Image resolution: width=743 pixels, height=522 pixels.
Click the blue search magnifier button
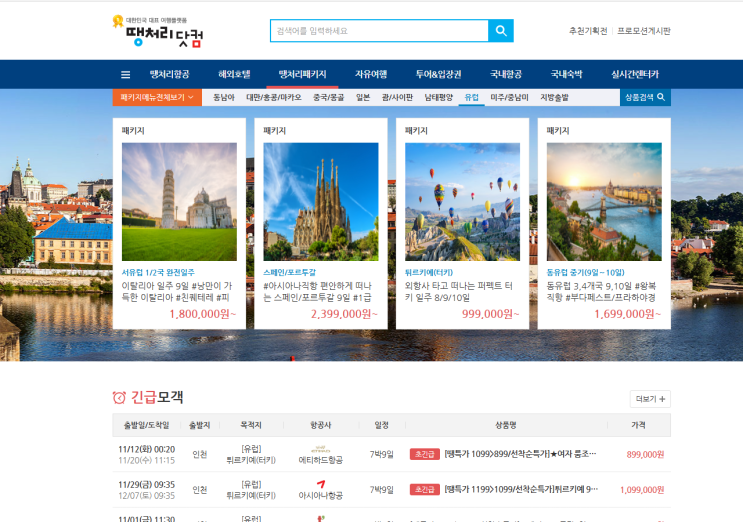(500, 31)
